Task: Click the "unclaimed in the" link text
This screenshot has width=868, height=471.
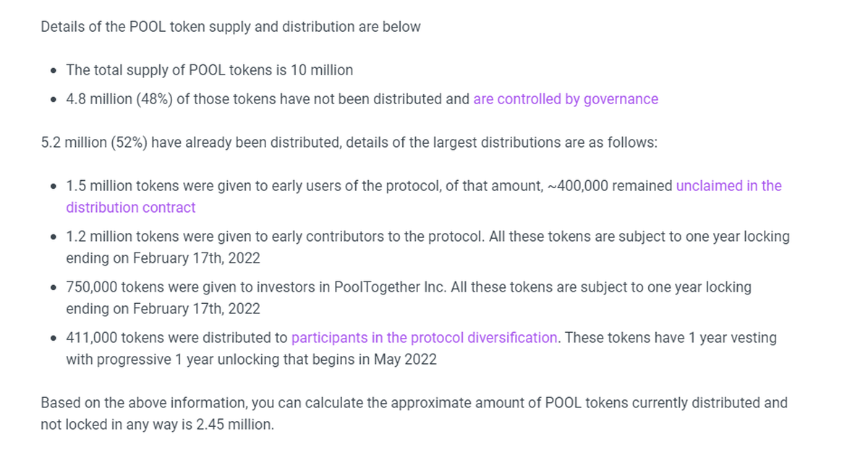Action: (x=728, y=186)
